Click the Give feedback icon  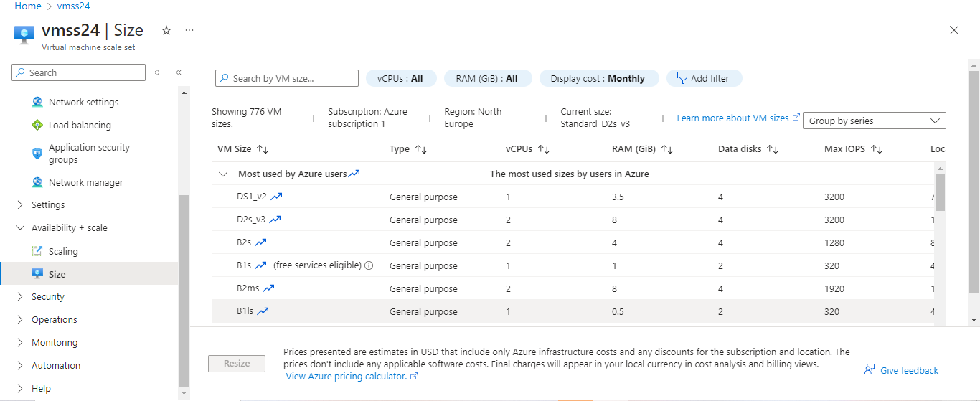870,370
